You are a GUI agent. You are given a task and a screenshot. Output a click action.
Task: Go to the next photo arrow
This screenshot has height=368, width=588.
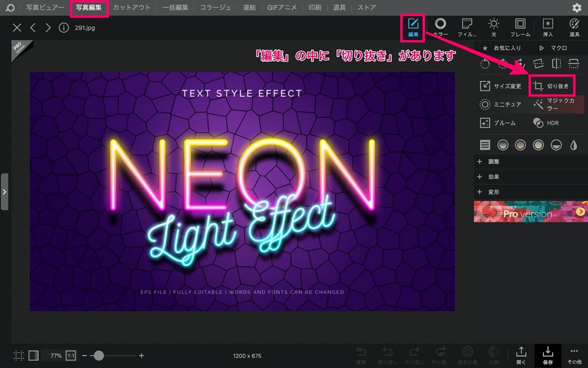(x=48, y=28)
